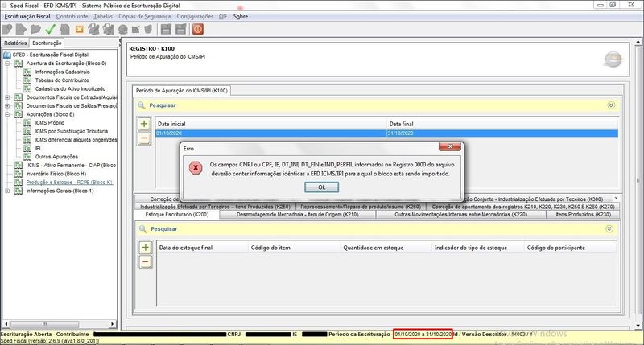Select Estoque Escriturado (K200) tab
The image size is (644, 345).
point(177,215)
